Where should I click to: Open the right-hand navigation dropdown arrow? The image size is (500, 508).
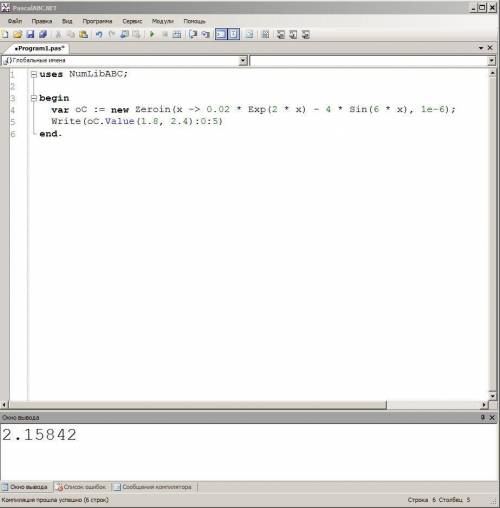click(x=492, y=61)
